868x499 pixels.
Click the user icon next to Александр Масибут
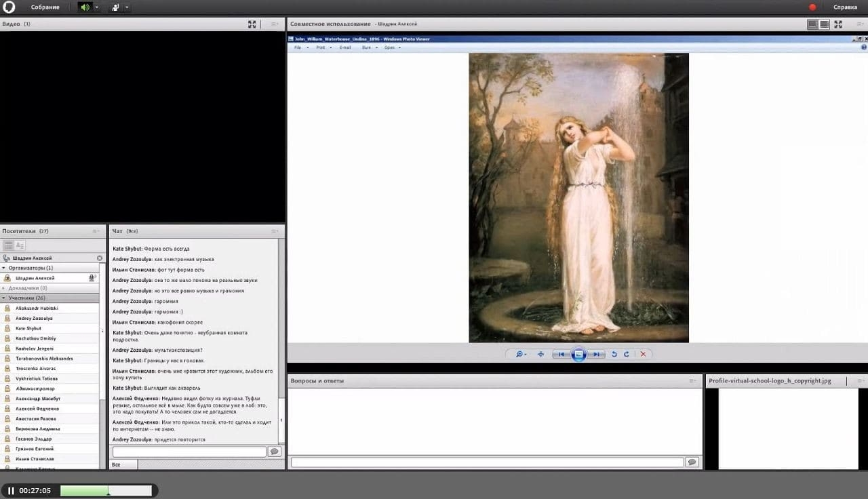click(8, 399)
